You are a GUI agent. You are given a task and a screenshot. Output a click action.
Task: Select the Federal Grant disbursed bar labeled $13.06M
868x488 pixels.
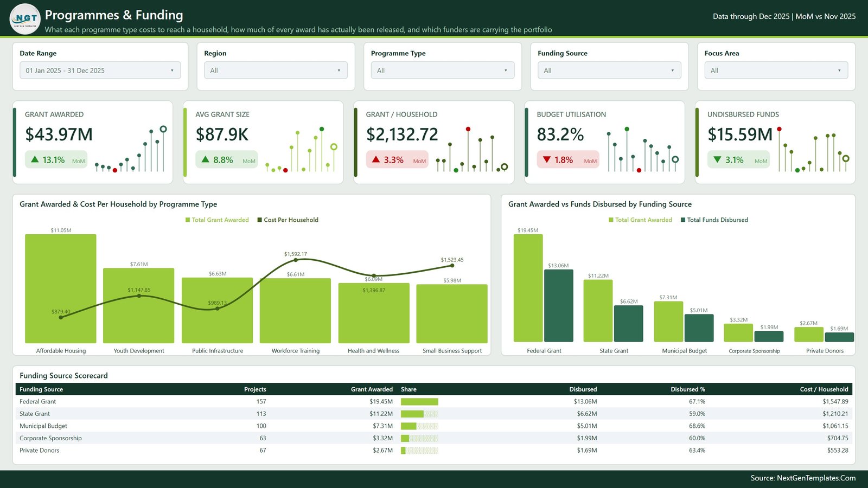tap(559, 306)
